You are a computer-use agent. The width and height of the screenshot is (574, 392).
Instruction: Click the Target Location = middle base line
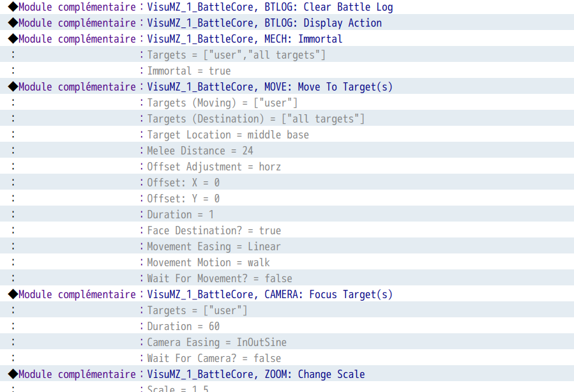[x=228, y=135]
